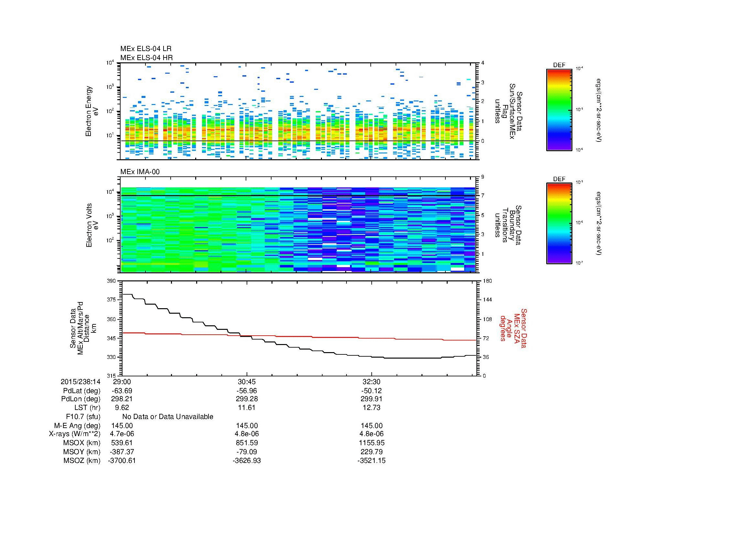Click the LST value 11.61
Image resolution: width=756 pixels, height=534 pixels.
click(247, 408)
